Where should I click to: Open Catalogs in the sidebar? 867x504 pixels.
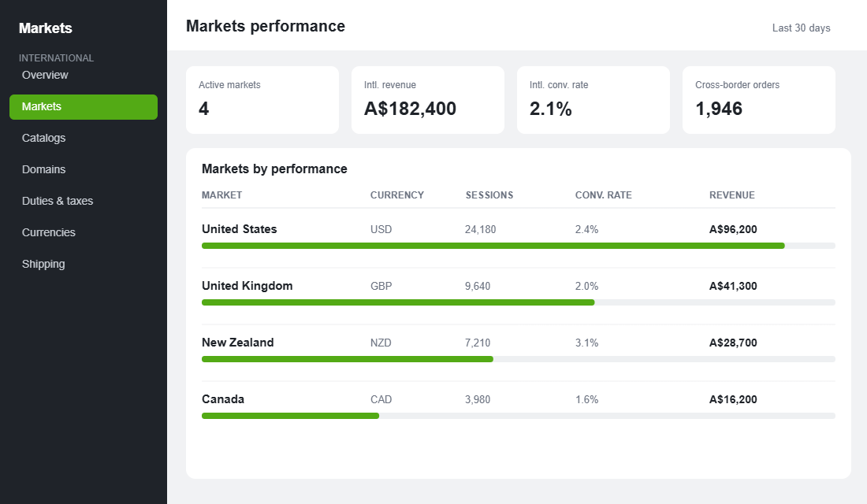[84, 138]
